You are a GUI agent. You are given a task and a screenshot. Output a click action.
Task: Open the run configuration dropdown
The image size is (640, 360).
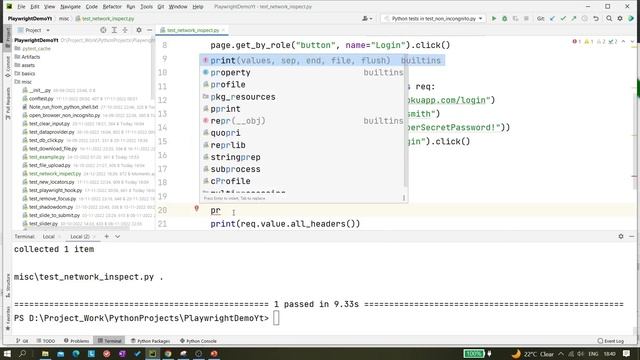pyautogui.click(x=433, y=18)
